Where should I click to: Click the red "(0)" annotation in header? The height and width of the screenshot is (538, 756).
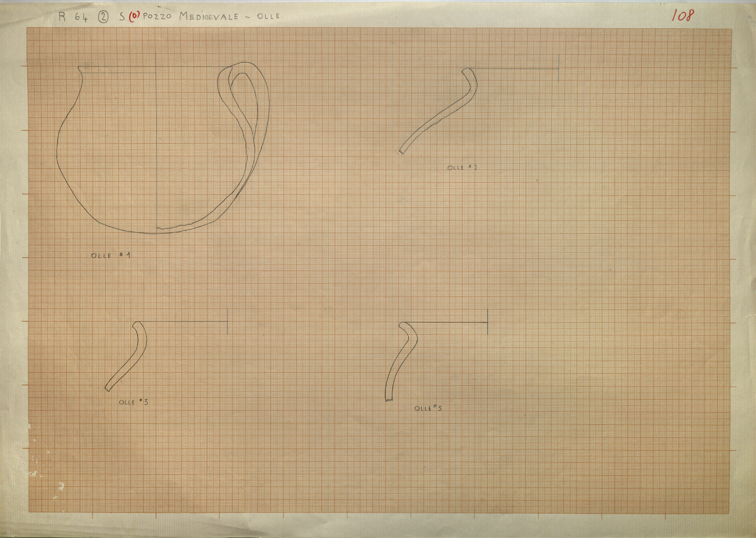point(134,17)
